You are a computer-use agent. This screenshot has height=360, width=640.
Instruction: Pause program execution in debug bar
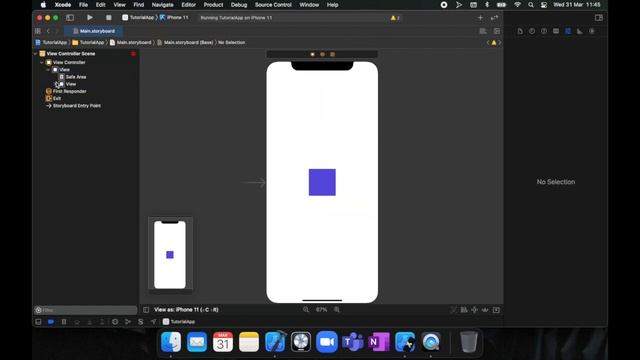64,322
